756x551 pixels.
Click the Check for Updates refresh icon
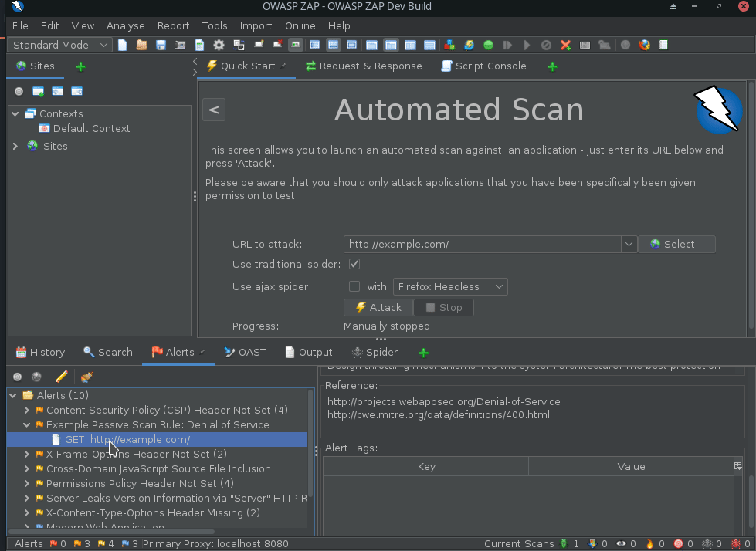[469, 46]
